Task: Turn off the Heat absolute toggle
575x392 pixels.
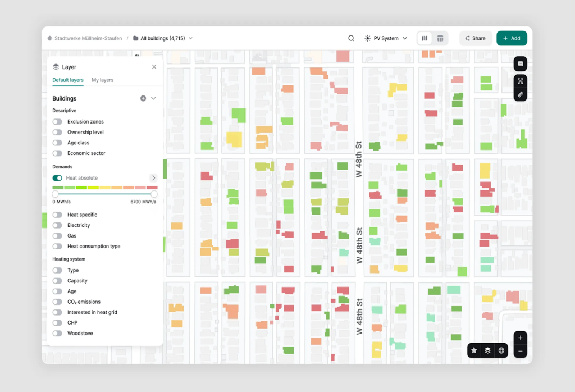Action: click(57, 178)
